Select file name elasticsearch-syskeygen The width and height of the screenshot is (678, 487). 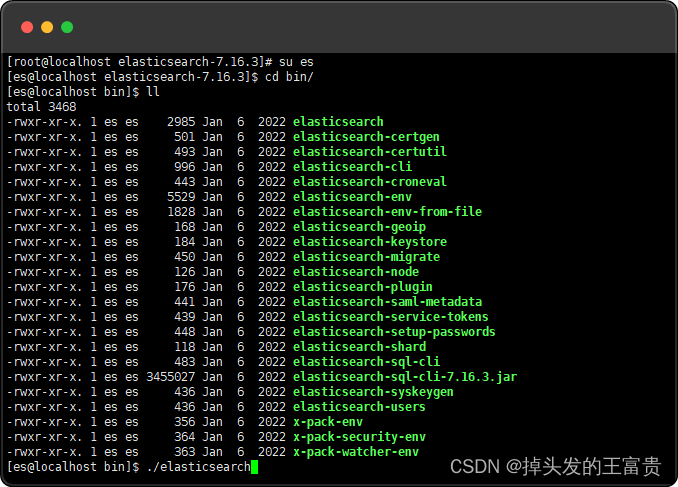pyautogui.click(x=373, y=392)
